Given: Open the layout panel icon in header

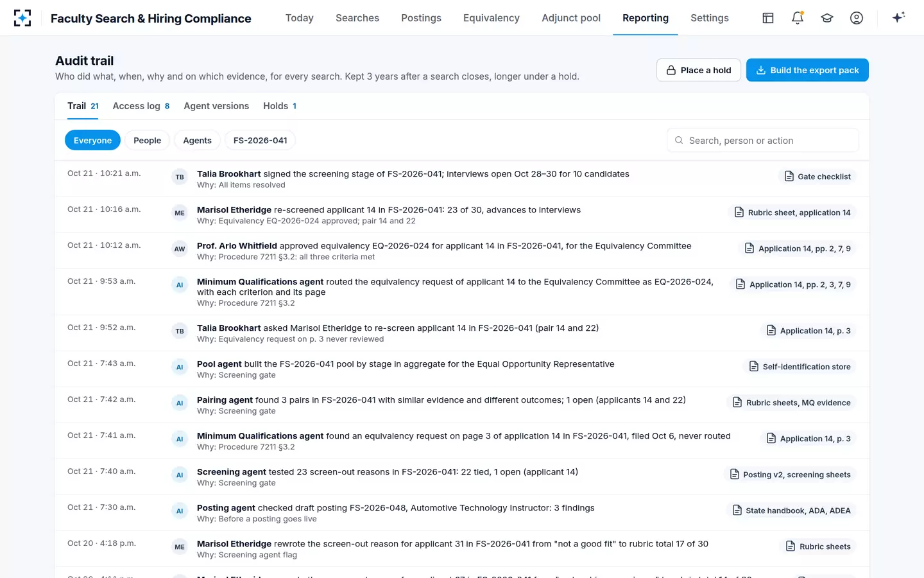Looking at the screenshot, I should click(x=768, y=18).
